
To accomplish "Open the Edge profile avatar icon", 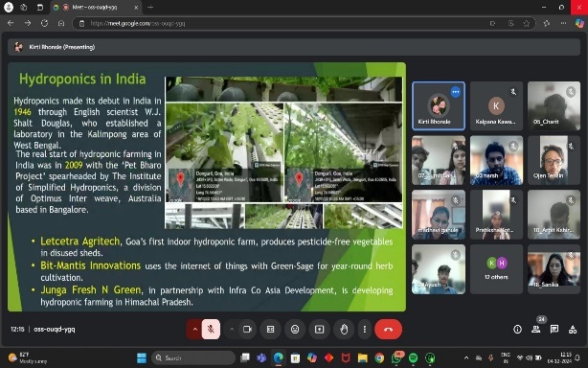I will (x=9, y=7).
